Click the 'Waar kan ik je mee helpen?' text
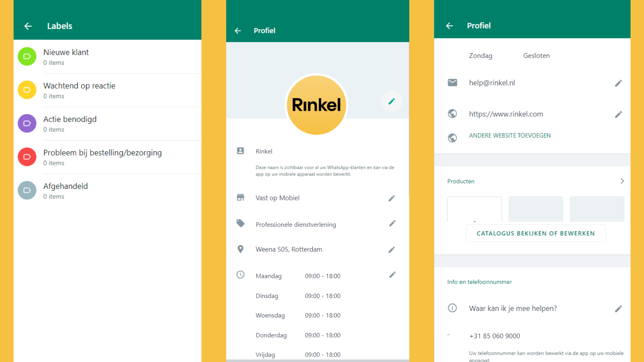The image size is (644, 362). tap(513, 308)
